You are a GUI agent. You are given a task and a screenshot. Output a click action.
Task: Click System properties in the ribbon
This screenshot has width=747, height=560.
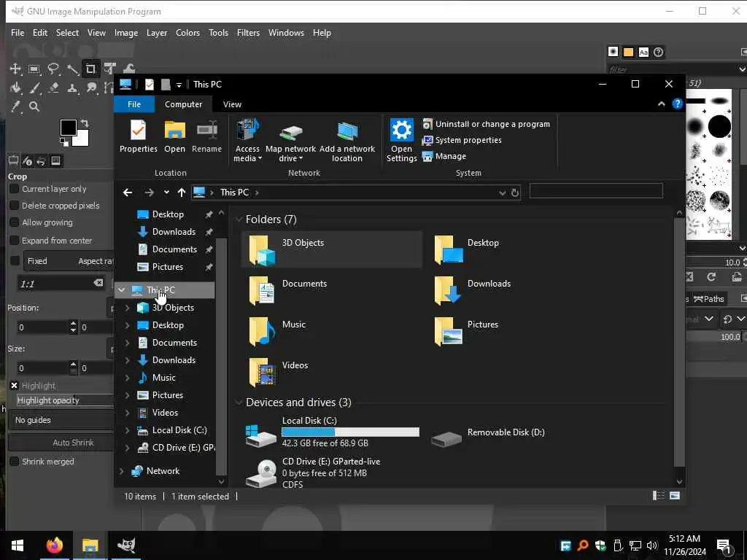click(x=462, y=140)
